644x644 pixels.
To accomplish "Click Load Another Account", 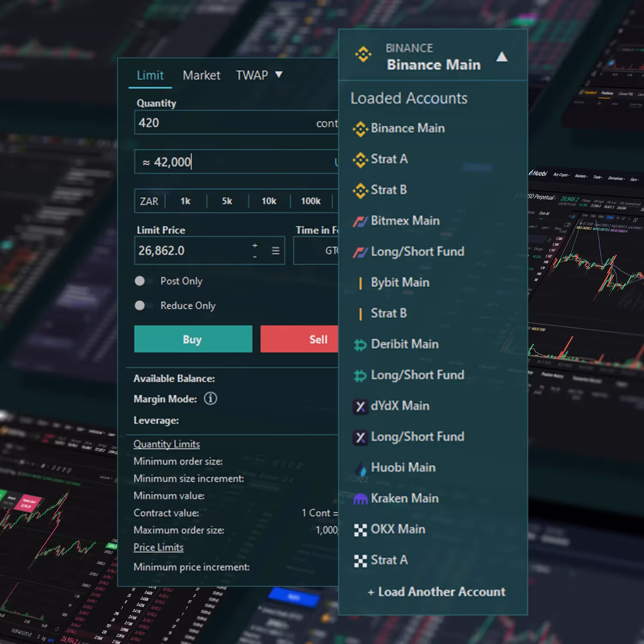I will (x=437, y=592).
